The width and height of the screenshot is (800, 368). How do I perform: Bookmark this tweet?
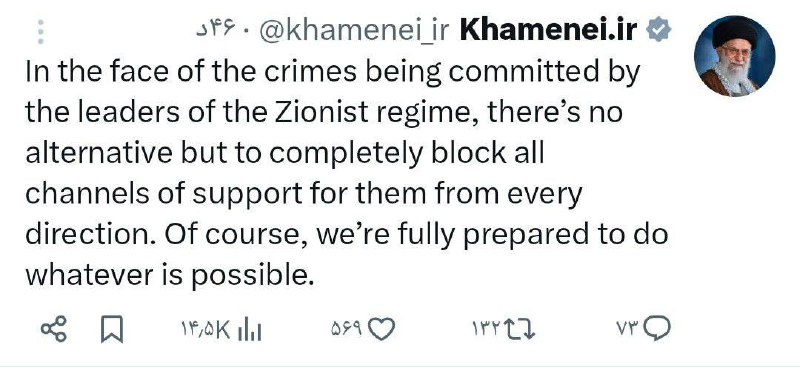coord(112,329)
